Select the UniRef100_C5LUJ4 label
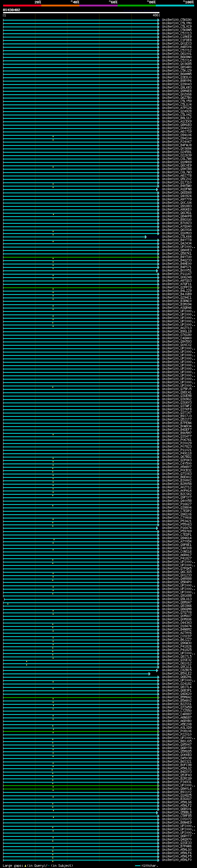Screen dimensions: 197x868 (177, 104)
